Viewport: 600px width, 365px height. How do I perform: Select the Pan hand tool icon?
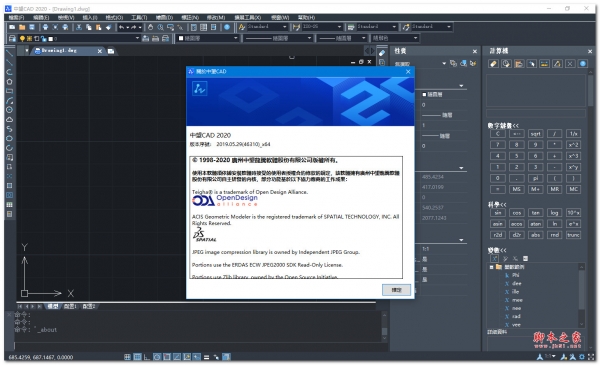150,27
